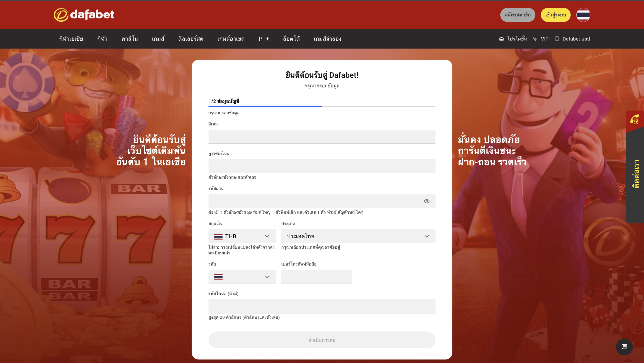Open the โปรโมชั่น promotions link
This screenshot has height=363, width=644.
click(x=517, y=39)
